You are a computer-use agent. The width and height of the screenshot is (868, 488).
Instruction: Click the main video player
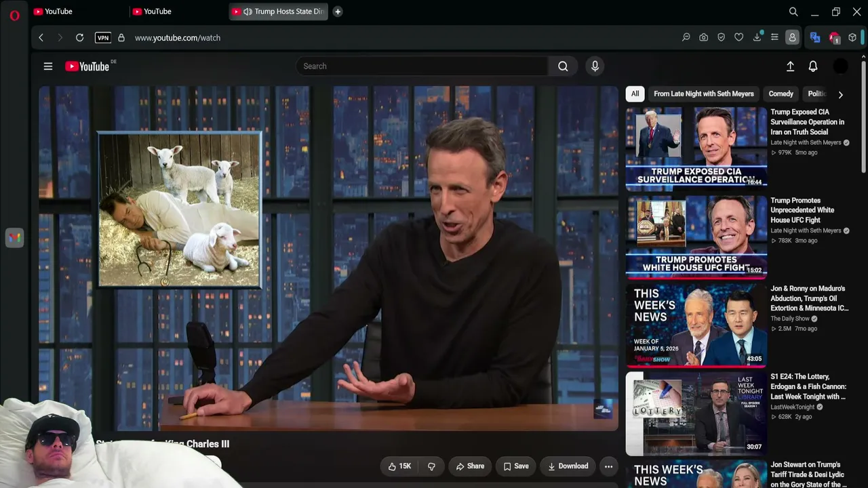pyautogui.click(x=328, y=258)
